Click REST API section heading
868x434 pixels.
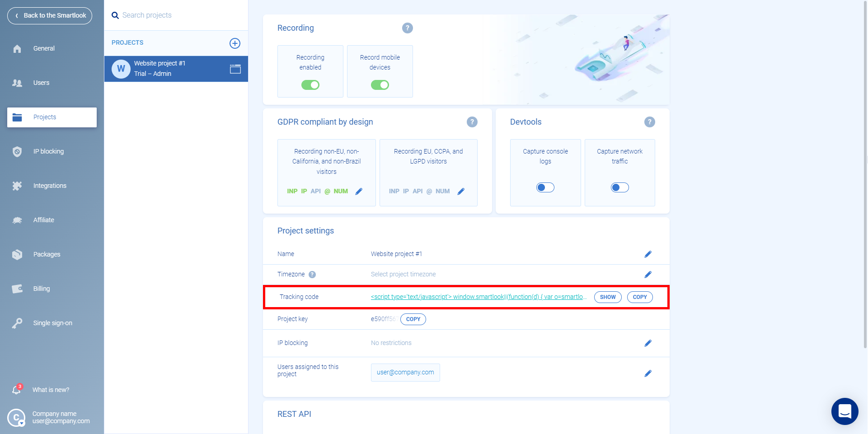[294, 414]
